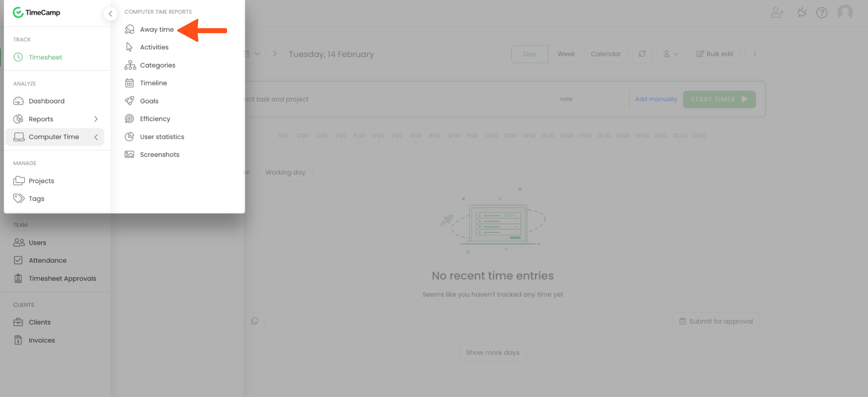Click the Timeline calendar icon
Screen dimensions: 868x397
129,83
